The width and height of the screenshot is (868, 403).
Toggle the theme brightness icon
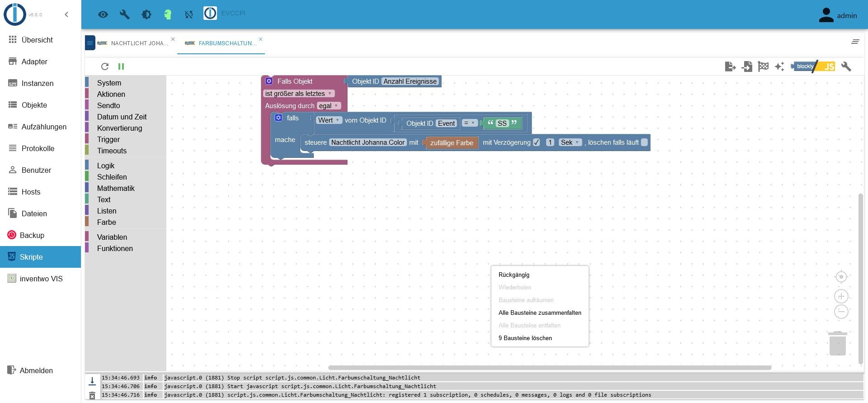click(x=146, y=14)
